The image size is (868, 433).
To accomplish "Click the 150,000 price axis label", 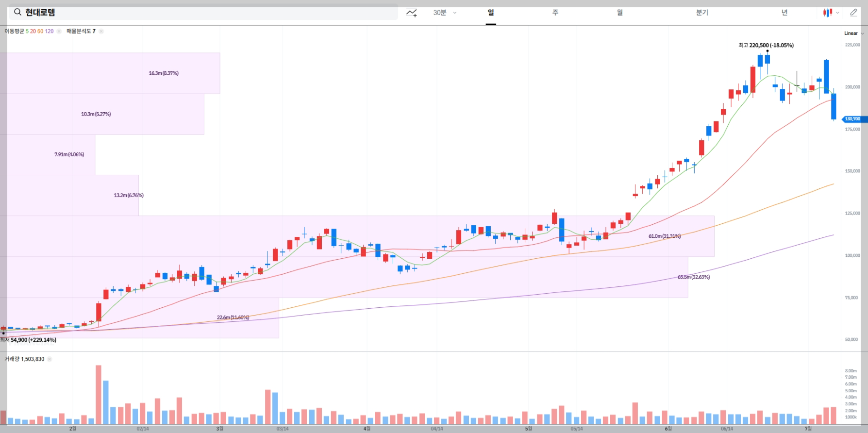I will [x=852, y=171].
